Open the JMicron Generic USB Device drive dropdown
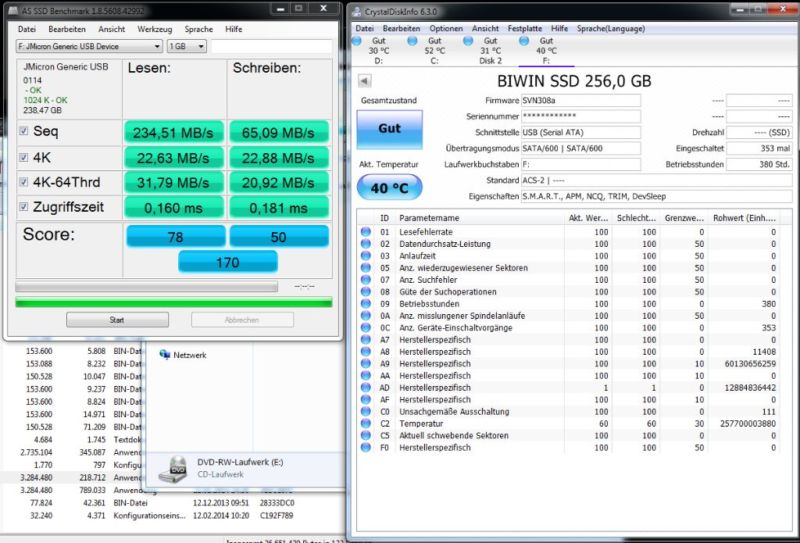 (x=89, y=46)
